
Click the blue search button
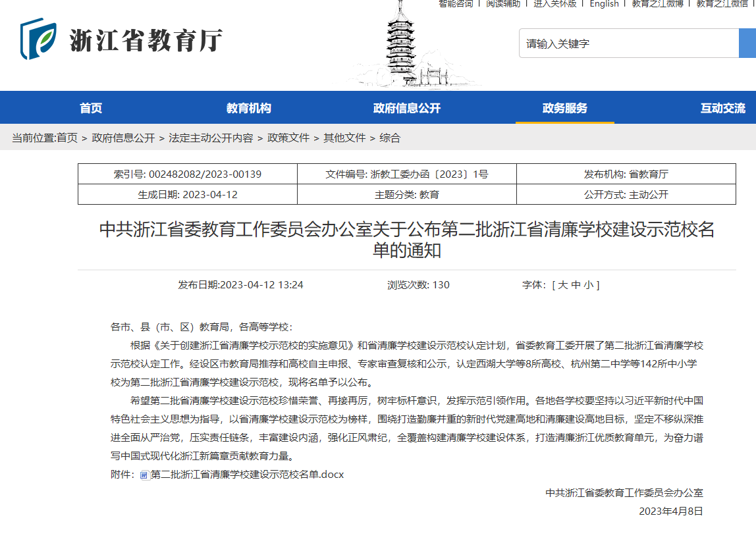coord(747,43)
